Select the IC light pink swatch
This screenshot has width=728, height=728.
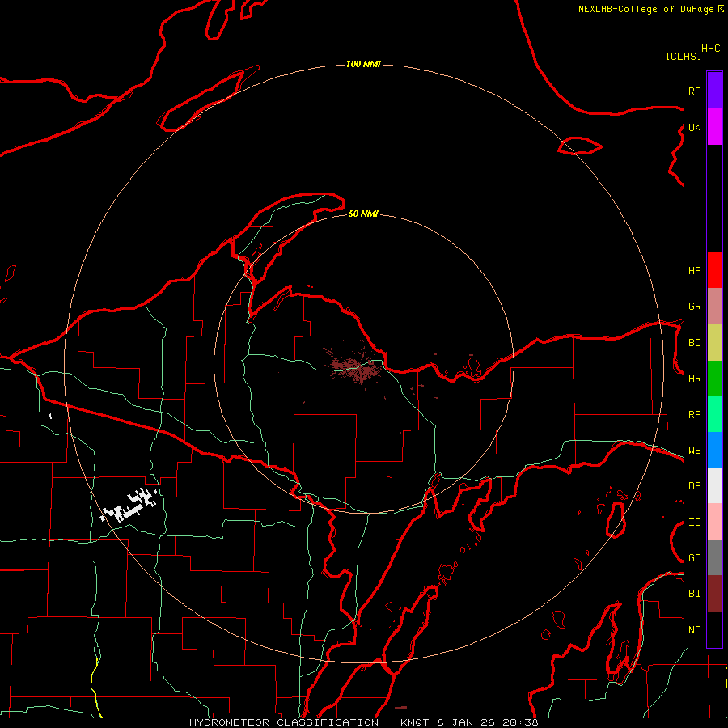(x=714, y=522)
